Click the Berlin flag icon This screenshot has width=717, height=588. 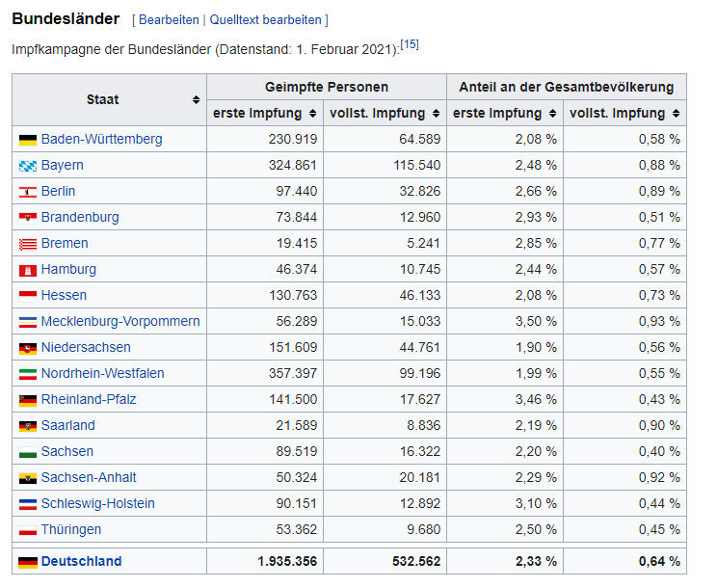(x=27, y=192)
